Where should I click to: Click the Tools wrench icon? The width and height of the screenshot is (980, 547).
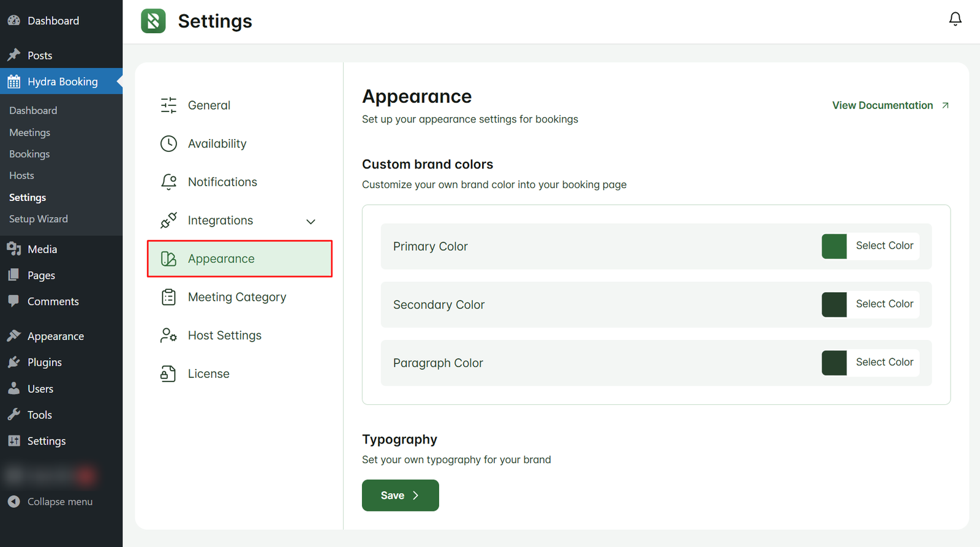tap(13, 415)
